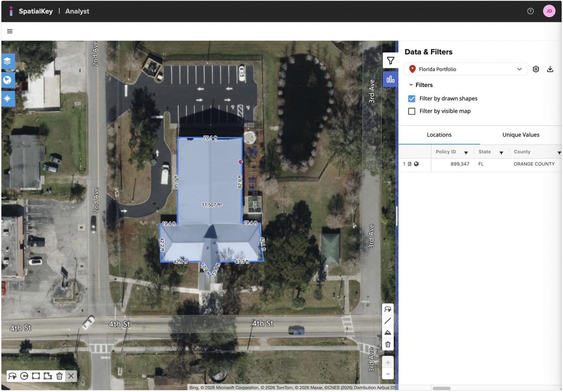This screenshot has height=392, width=563.
Task: Pick the polygon drawing tool
Action: tap(48, 376)
